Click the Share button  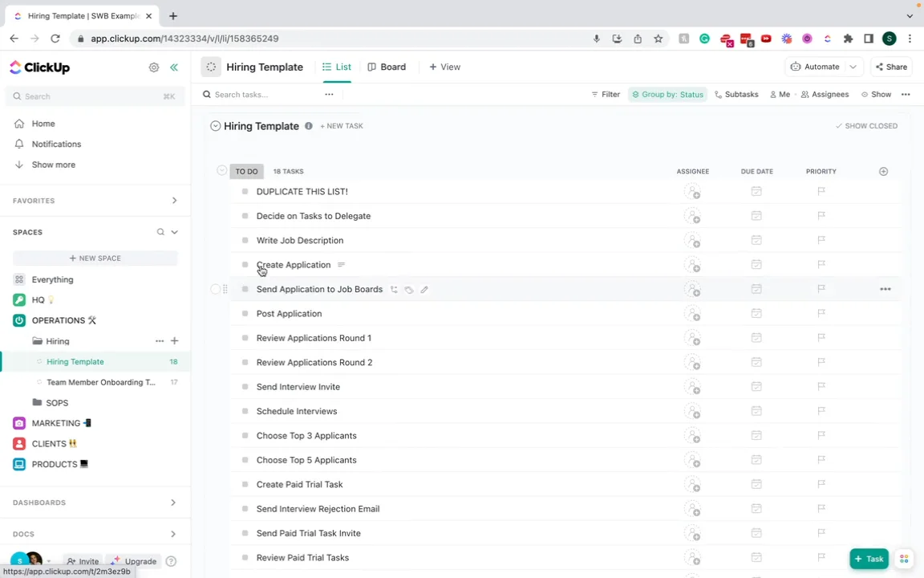point(891,67)
